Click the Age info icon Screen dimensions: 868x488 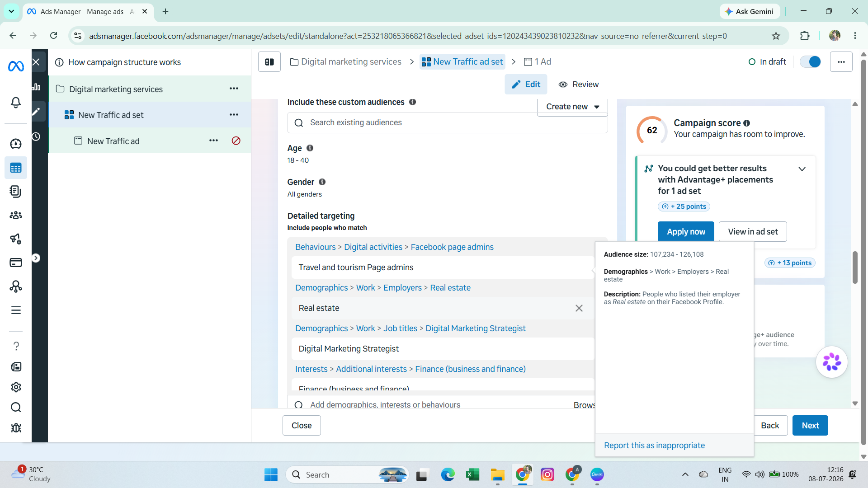(x=310, y=148)
